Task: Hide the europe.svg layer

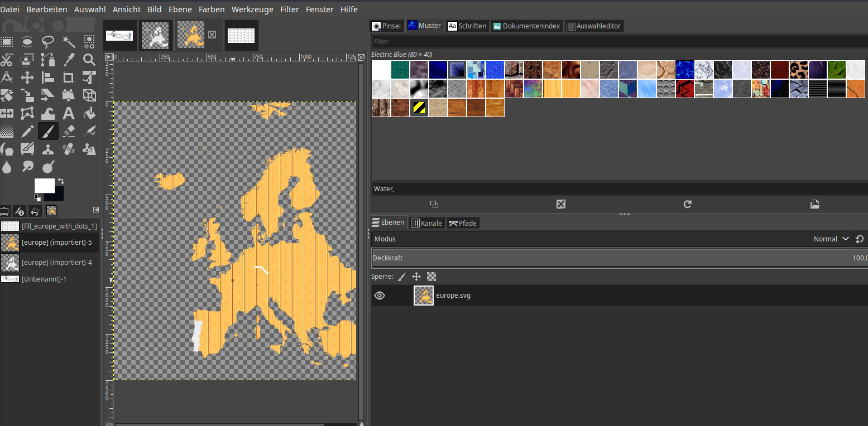Action: click(380, 296)
